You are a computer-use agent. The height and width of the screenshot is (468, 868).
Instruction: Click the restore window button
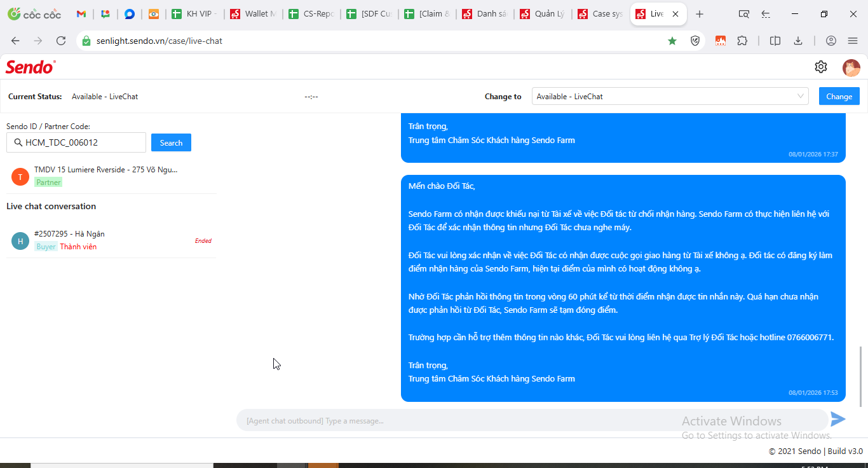point(824,14)
